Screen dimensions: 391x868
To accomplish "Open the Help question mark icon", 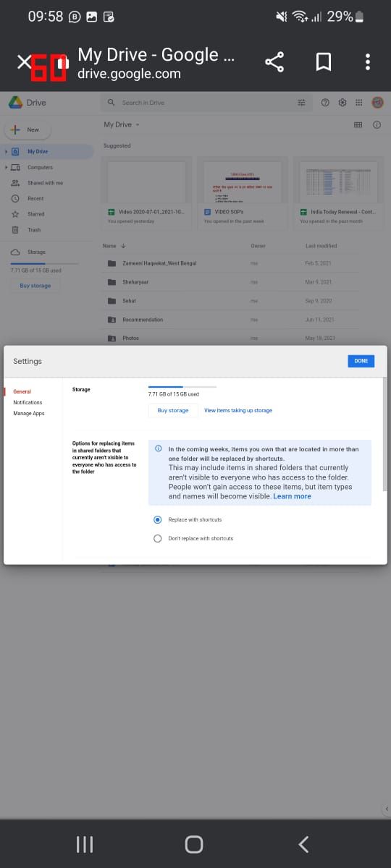I will [325, 103].
